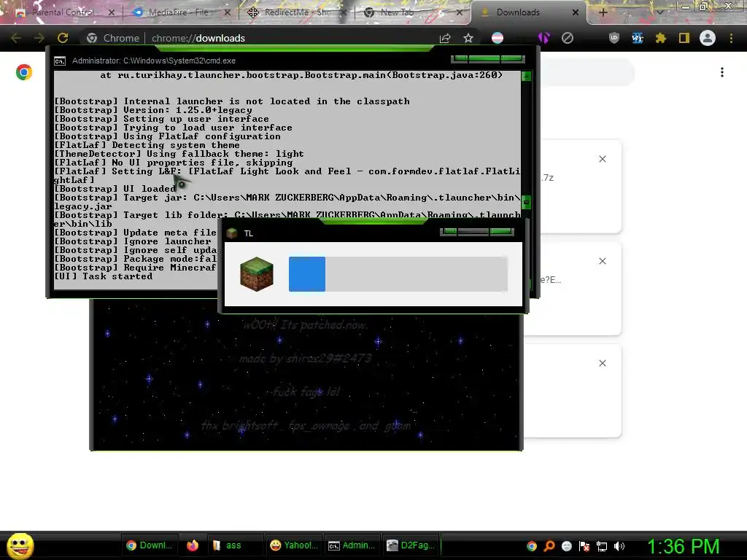747x560 pixels.
Task: Click the circle-slash blocker extension icon
Action: tap(568, 38)
